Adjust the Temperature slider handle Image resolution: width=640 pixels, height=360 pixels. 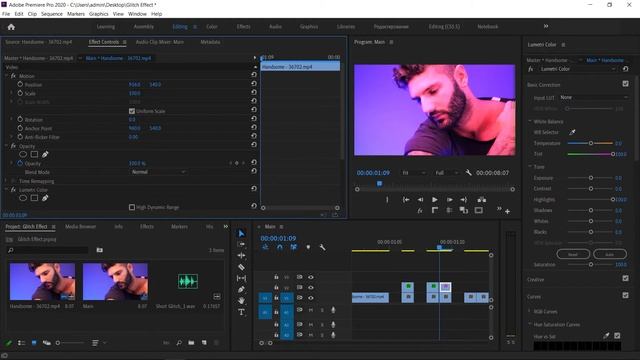(x=591, y=143)
